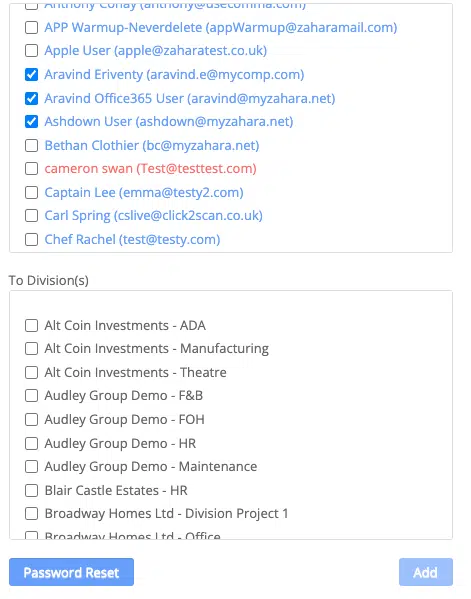Enable Apple User checkbox
The width and height of the screenshot is (471, 599).
(x=31, y=50)
